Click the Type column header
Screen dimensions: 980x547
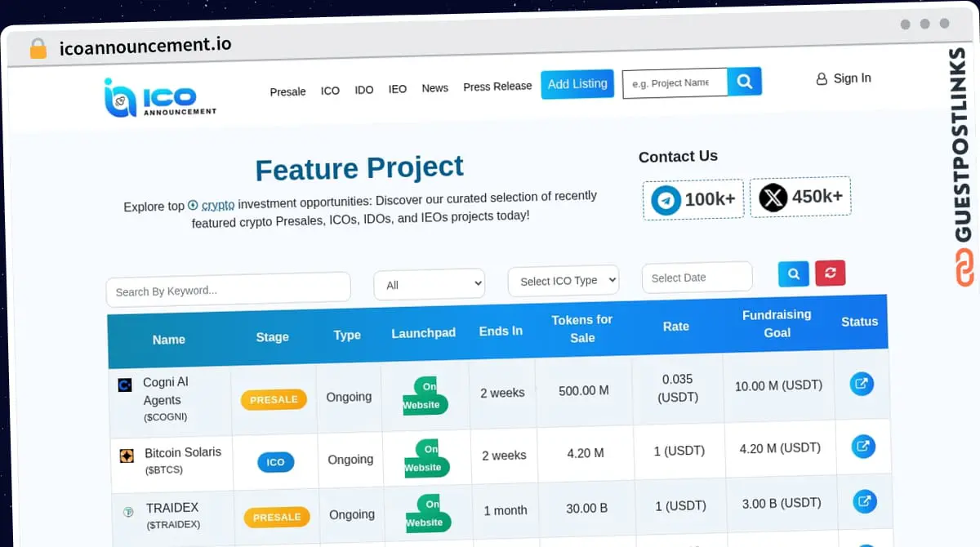coord(347,335)
